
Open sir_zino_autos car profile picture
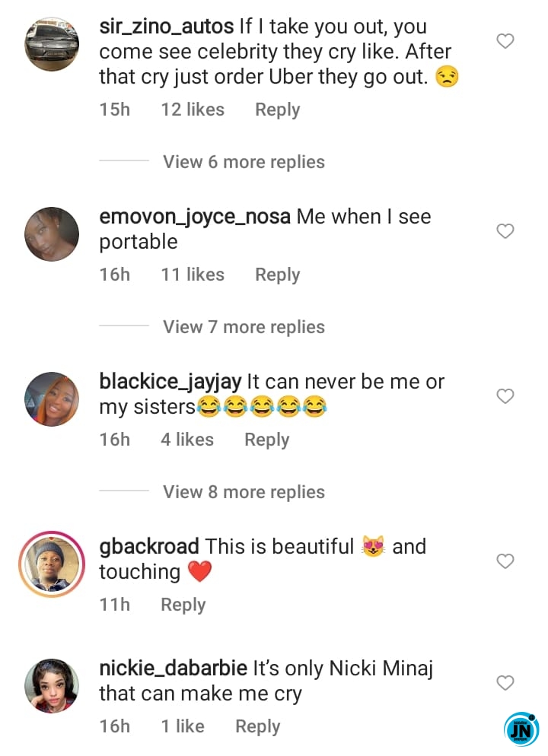[x=52, y=44]
